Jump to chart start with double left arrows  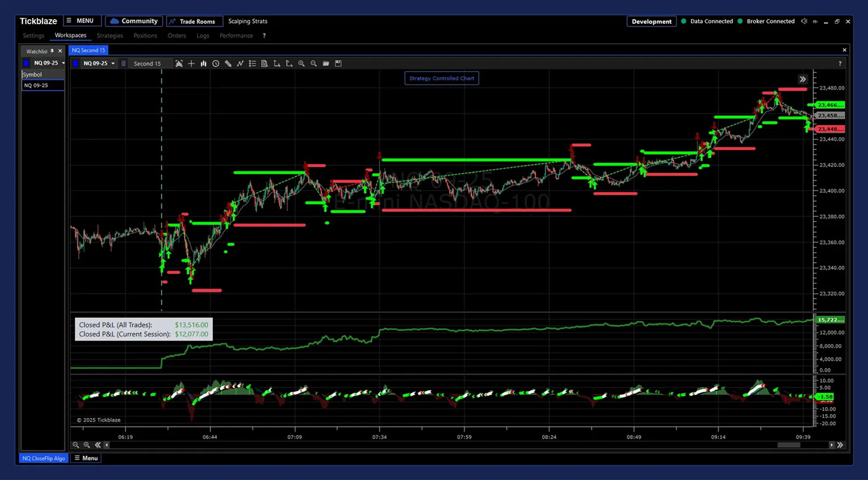point(98,445)
